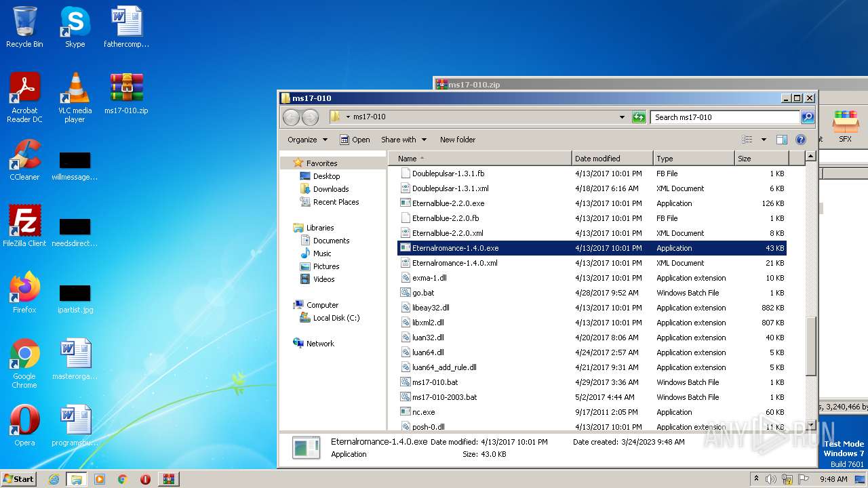Open the Organize dropdown menu
868x488 pixels.
coord(307,140)
